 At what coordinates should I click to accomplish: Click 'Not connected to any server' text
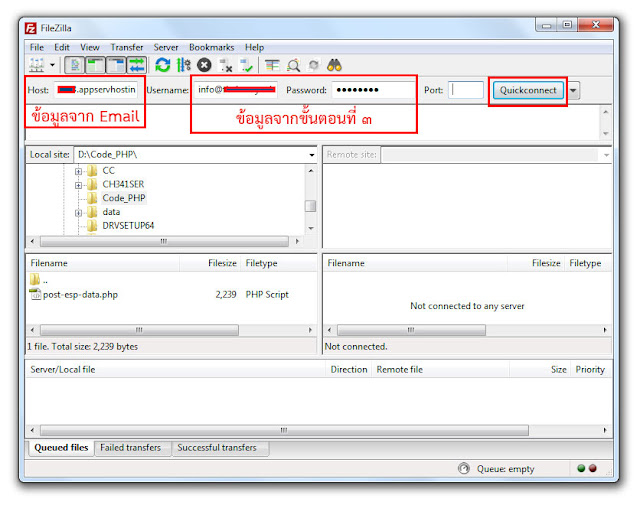click(x=467, y=306)
